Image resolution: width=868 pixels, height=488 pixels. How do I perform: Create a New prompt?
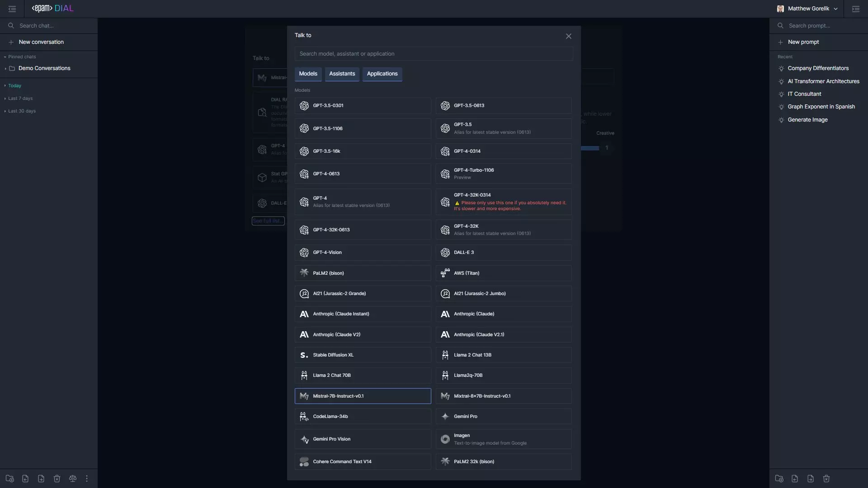click(x=819, y=42)
